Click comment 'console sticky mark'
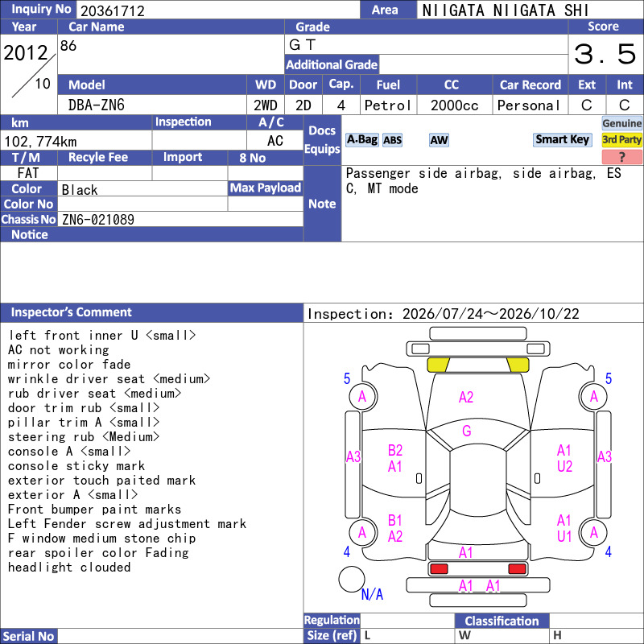The image size is (644, 644). coord(76,466)
